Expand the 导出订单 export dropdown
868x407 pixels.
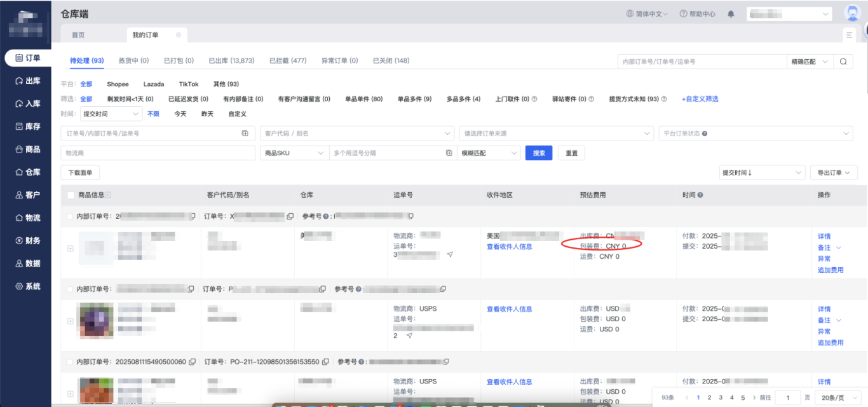(x=834, y=173)
